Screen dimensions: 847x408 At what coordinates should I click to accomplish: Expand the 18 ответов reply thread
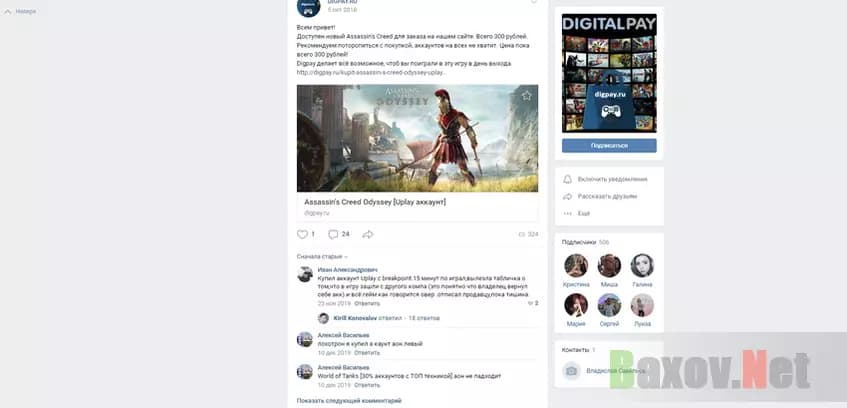point(425,319)
